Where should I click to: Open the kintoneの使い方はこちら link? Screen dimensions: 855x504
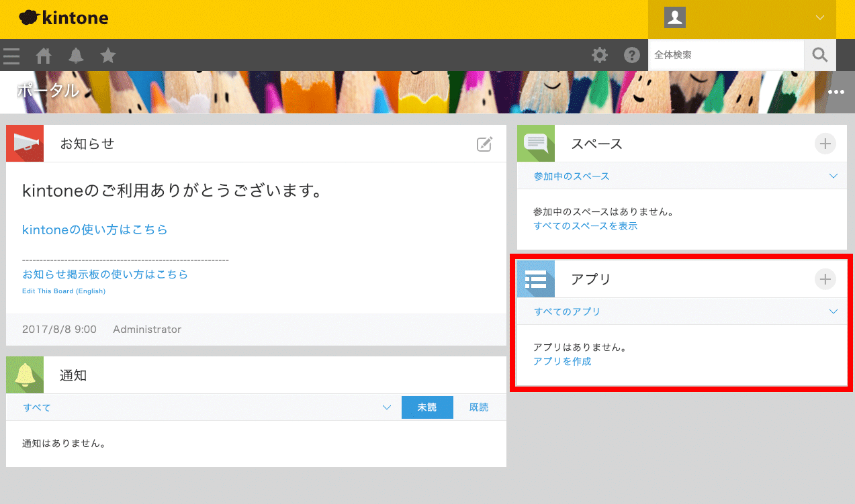(95, 230)
